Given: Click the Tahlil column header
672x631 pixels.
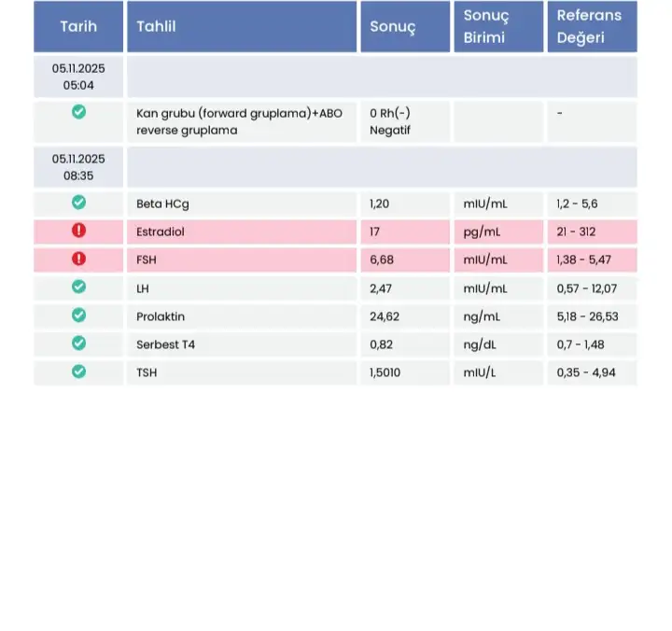Looking at the screenshot, I should click(x=157, y=26).
